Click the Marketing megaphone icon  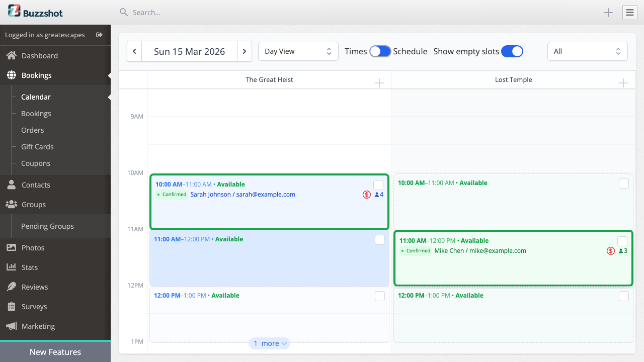click(11, 326)
